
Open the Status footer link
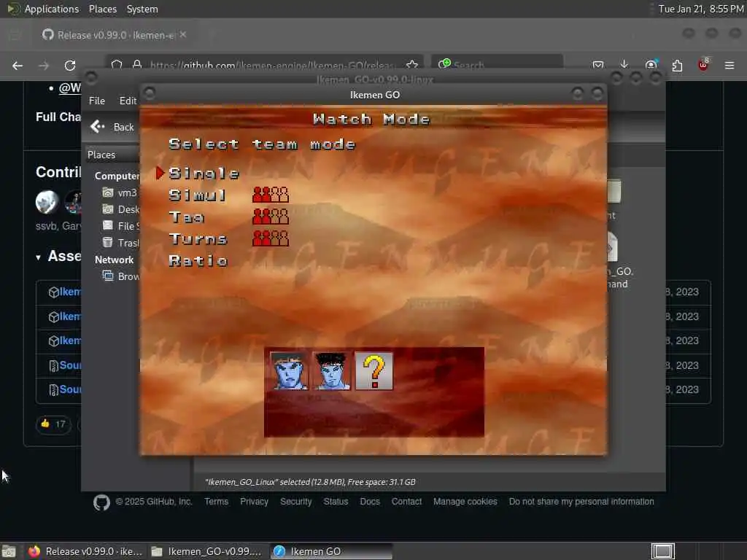(336, 502)
